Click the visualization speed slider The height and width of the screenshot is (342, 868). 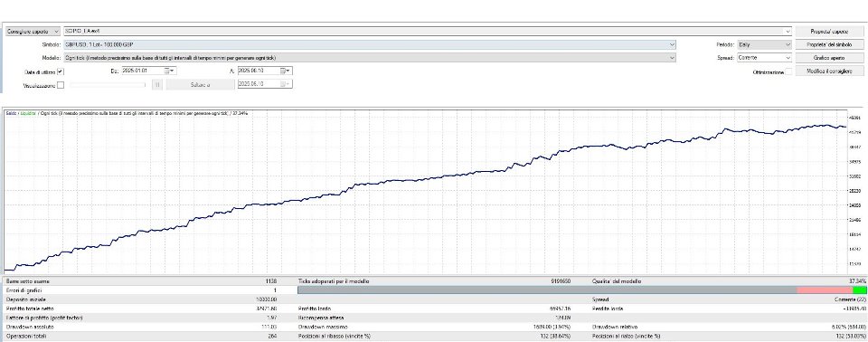point(108,85)
